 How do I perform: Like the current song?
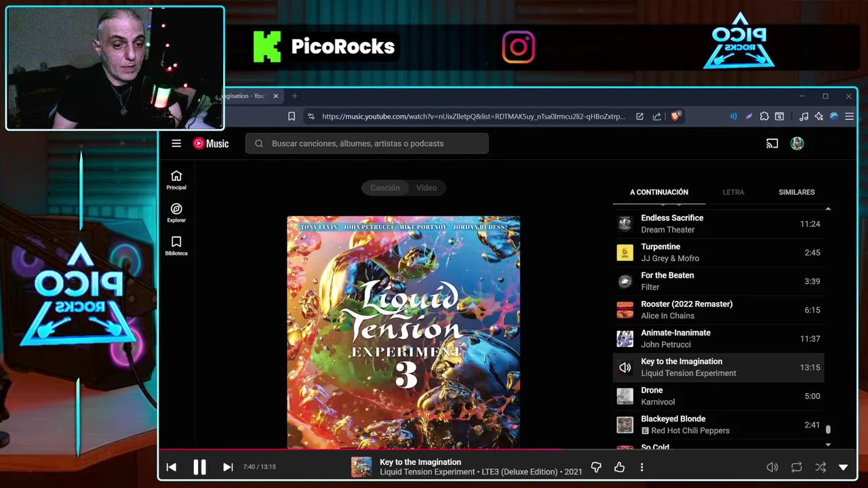pos(619,467)
